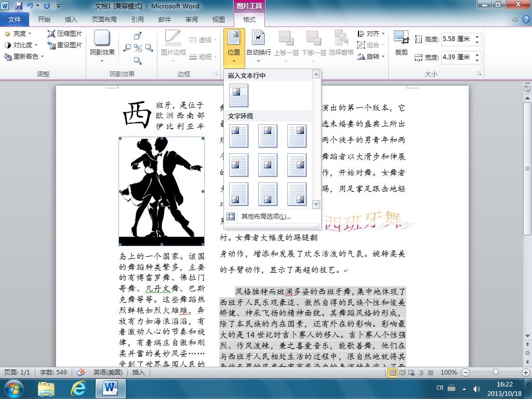Click the height (高度) input field
The width and height of the screenshot is (532, 399).
457,39
